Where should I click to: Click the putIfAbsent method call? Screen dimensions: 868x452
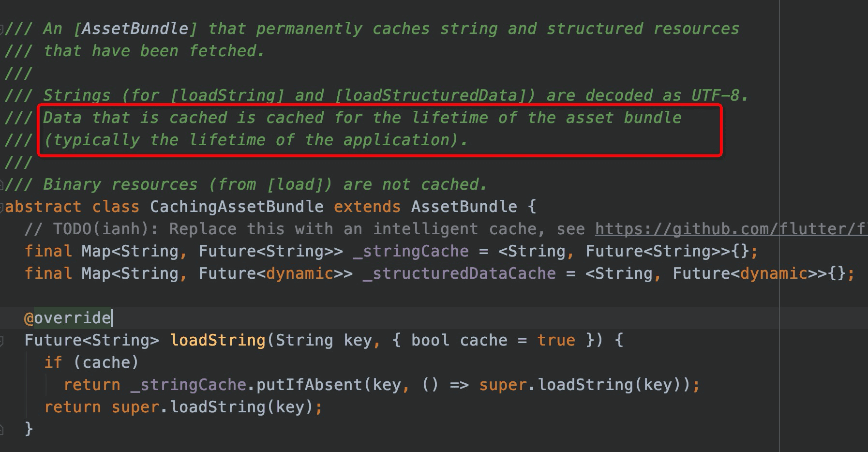pyautogui.click(x=309, y=385)
